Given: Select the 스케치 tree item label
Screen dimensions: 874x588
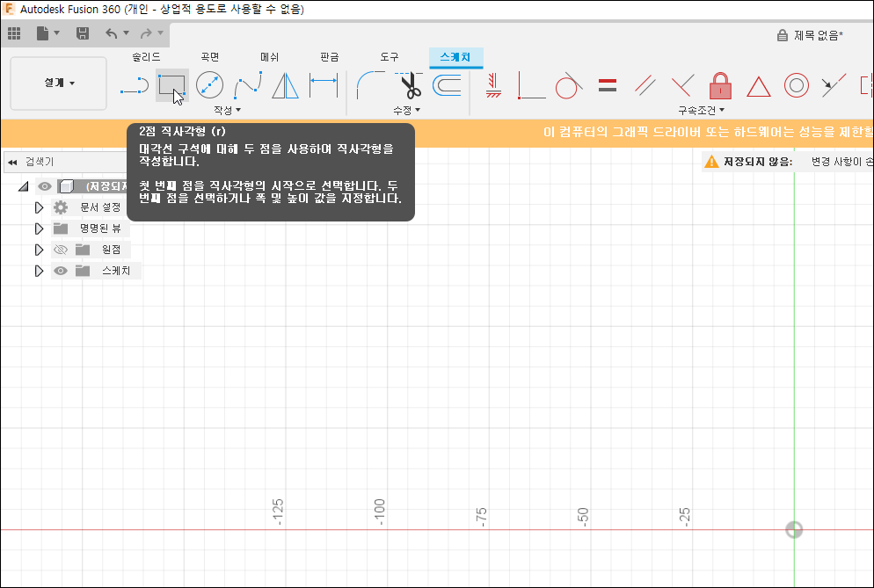Looking at the screenshot, I should click(116, 271).
